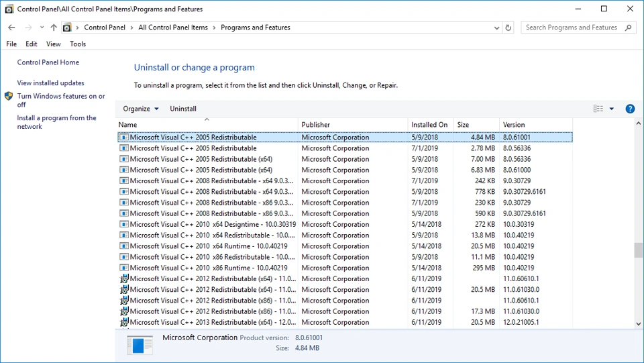
Task: Click the search magnifier icon
Action: coord(629,28)
